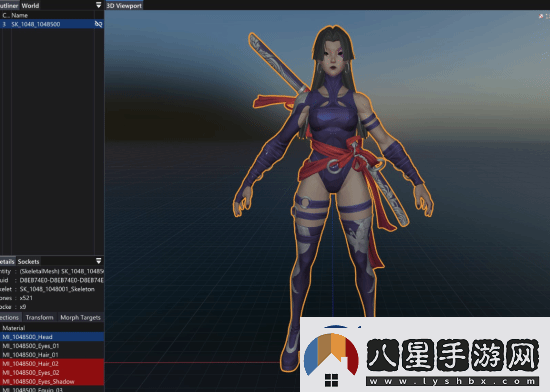The width and height of the screenshot is (550, 392).
Task: Open the Sections tab
Action: 10,317
